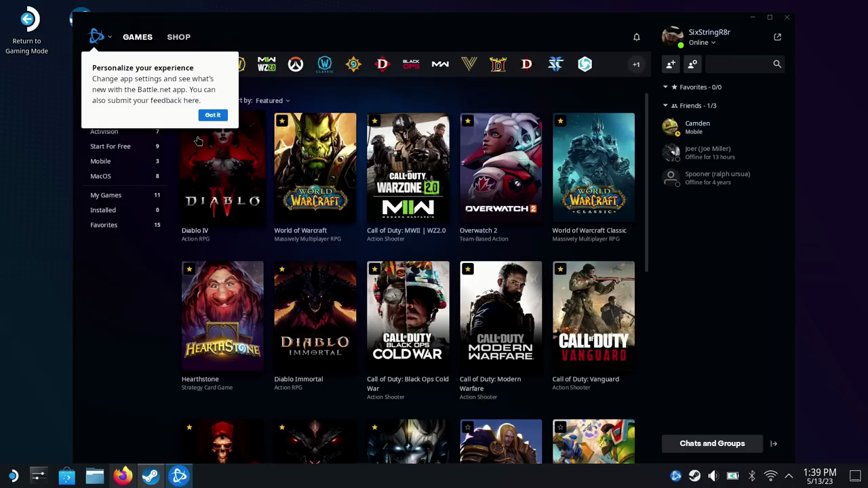Viewport: 868px width, 488px height.
Task: Show the +1 additional games button
Action: click(x=636, y=64)
